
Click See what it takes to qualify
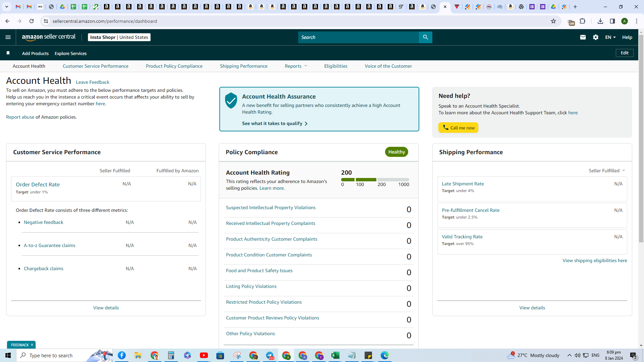tap(275, 123)
